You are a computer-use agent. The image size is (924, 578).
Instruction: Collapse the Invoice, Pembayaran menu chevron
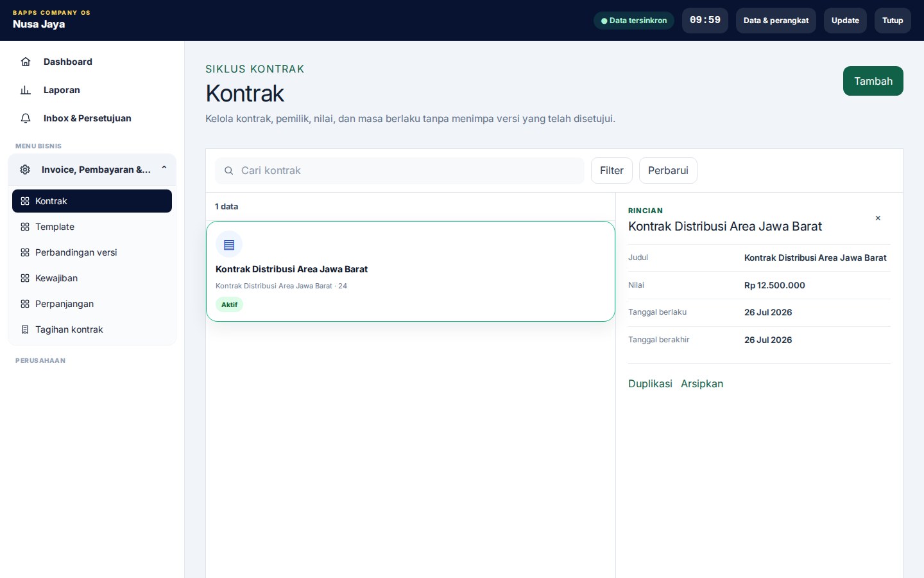164,168
